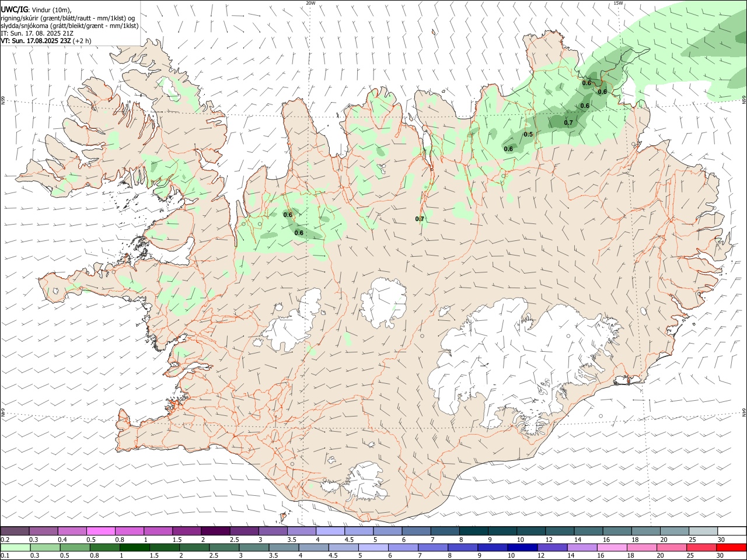Pick lower scale swatch between 25 and 30

click(x=701, y=547)
